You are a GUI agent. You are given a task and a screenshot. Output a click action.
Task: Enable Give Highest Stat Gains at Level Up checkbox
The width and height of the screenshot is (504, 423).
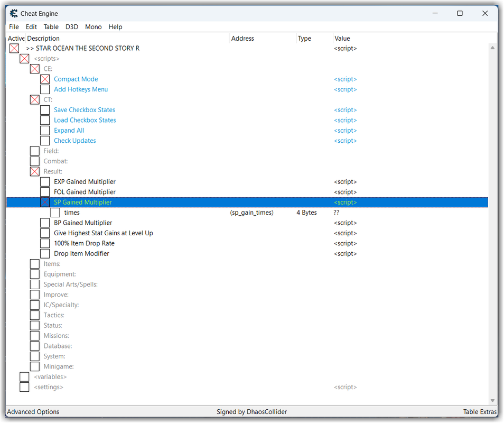tap(45, 233)
